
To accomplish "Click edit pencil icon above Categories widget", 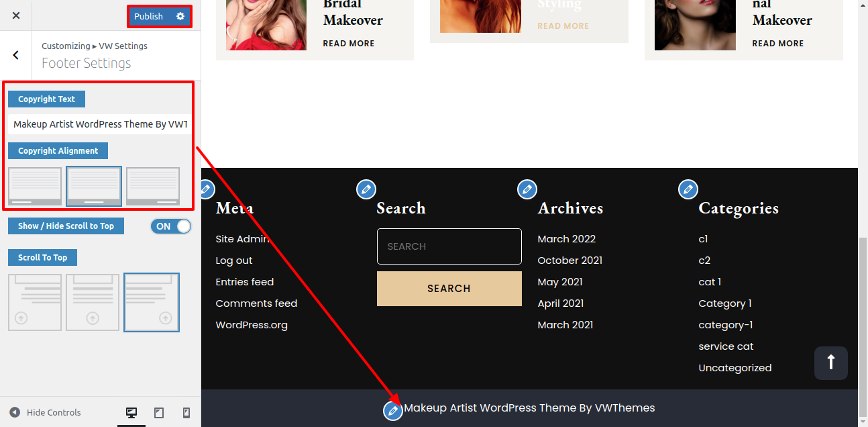I will click(x=688, y=189).
